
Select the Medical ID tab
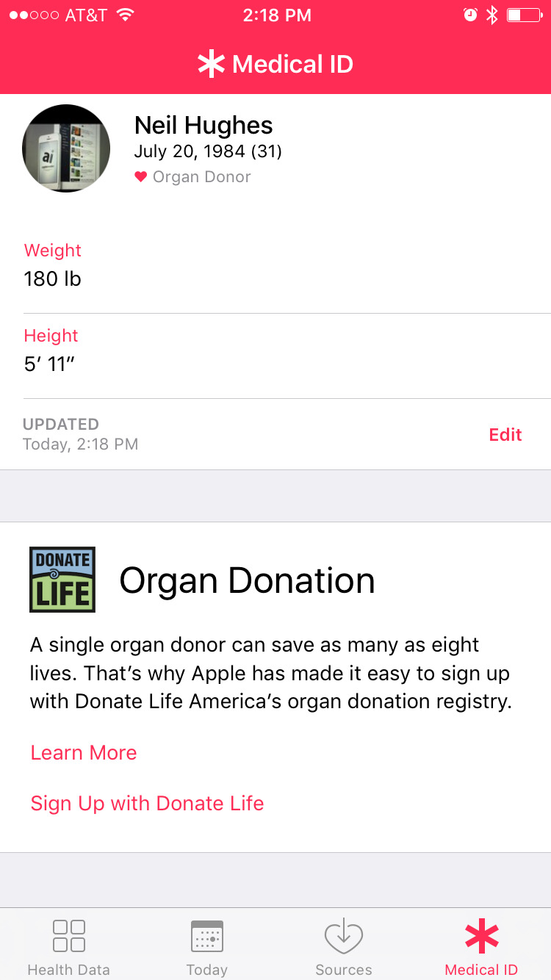click(x=481, y=946)
